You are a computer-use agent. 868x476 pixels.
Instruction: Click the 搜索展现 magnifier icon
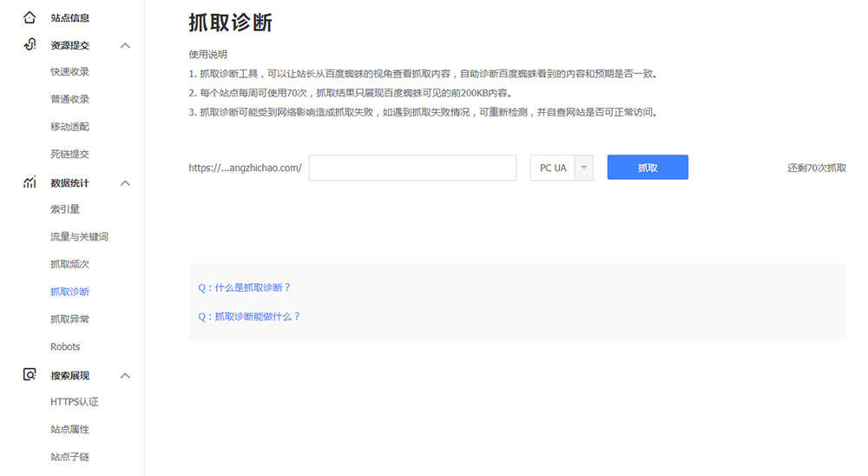pyautogui.click(x=30, y=374)
